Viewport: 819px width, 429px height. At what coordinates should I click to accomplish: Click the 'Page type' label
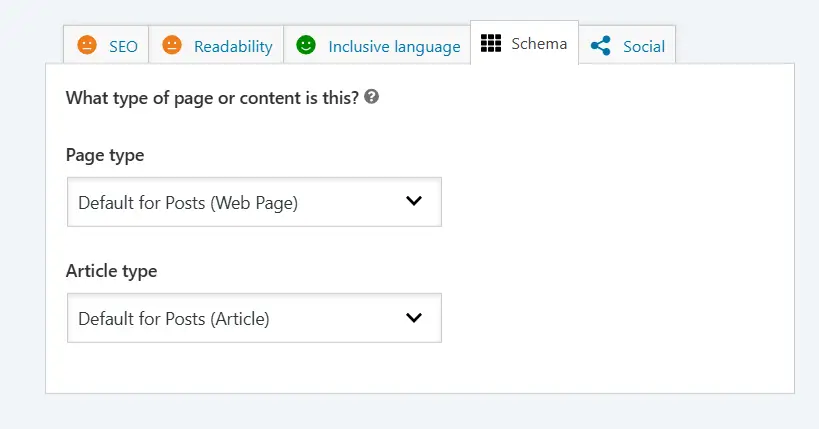(x=105, y=155)
